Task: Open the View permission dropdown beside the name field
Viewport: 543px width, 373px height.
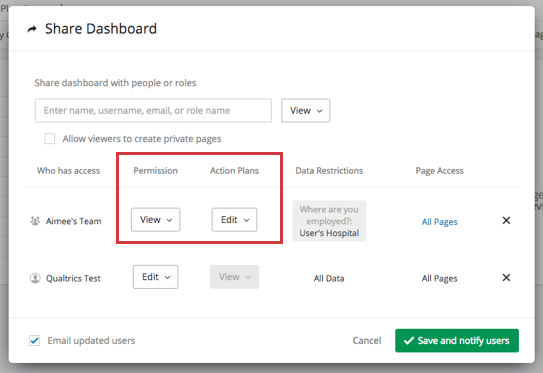Action: [x=305, y=110]
